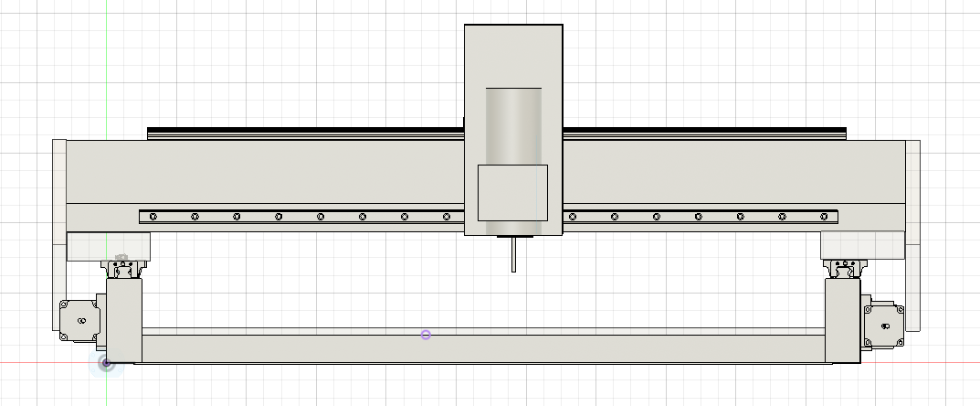980x406 pixels.
Task: Click the rightmost screw on the gantry rail
Action: [x=824, y=217]
